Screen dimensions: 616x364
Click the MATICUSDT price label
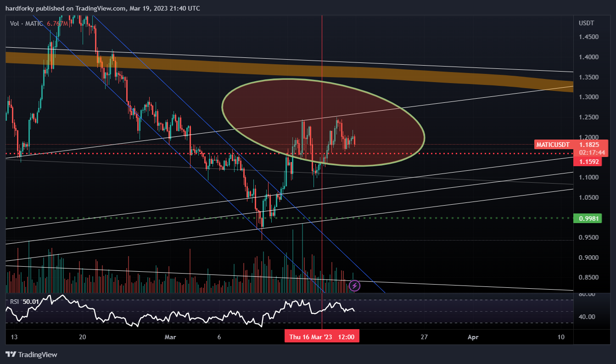click(554, 145)
